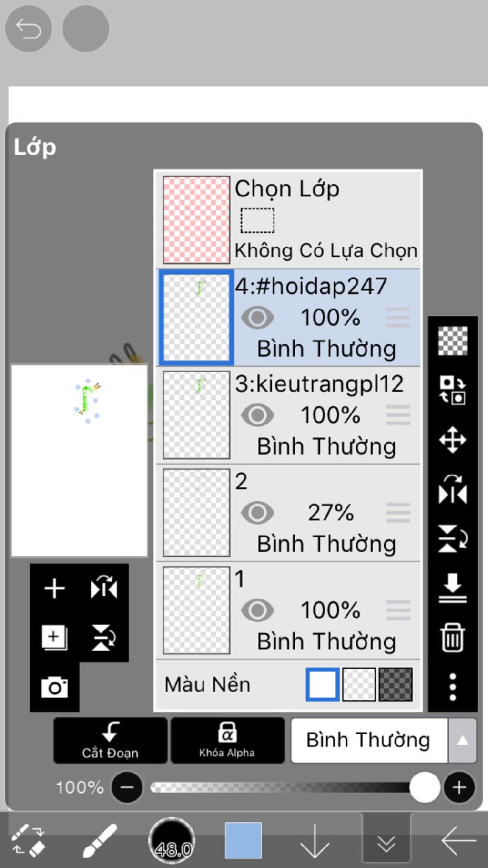Click the plus button to increase opacity
488x868 pixels.
tap(459, 787)
